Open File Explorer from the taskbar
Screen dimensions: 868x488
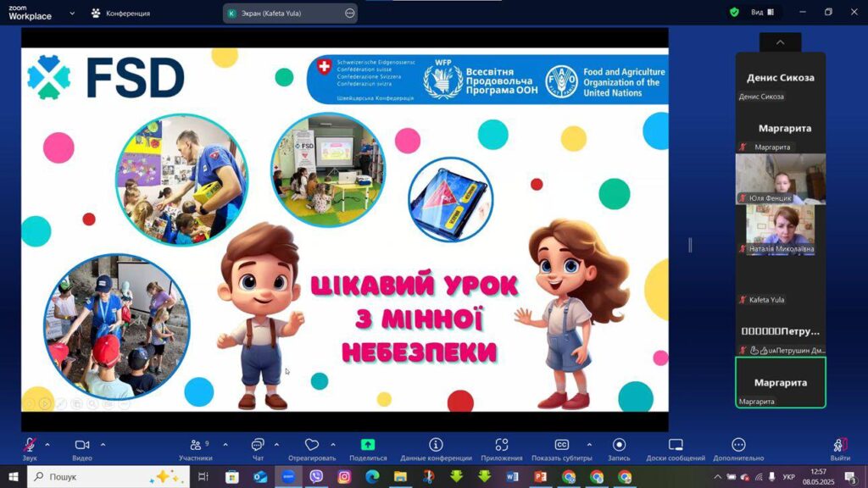point(400,477)
